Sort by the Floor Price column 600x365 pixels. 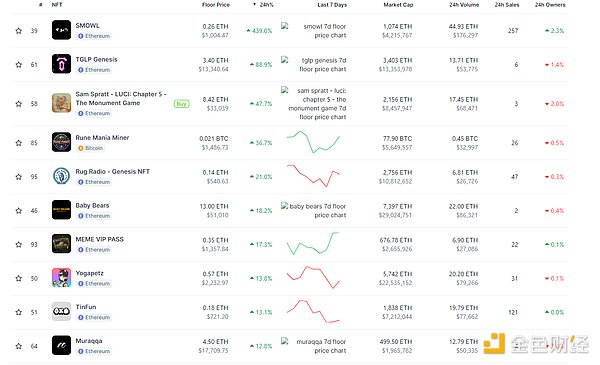point(216,5)
